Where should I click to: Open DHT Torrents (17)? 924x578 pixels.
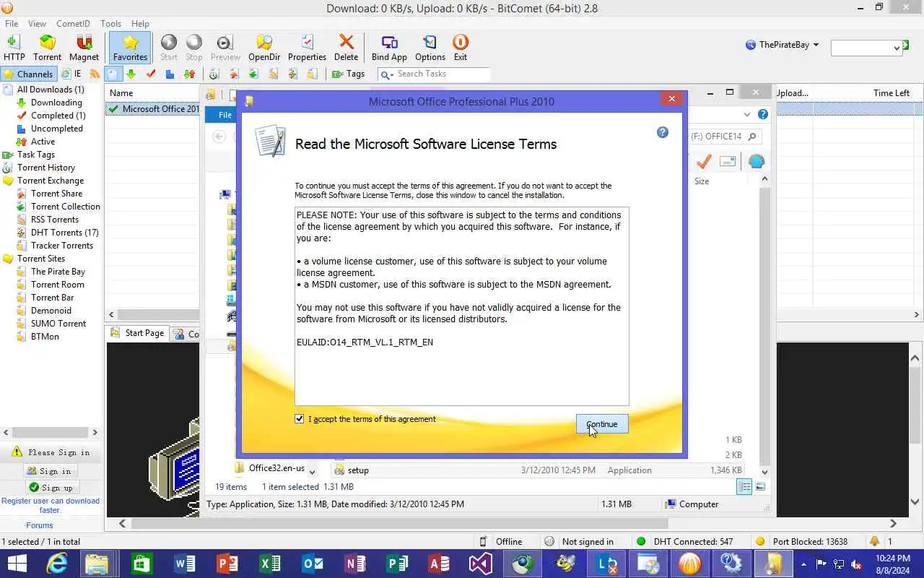[64, 233]
